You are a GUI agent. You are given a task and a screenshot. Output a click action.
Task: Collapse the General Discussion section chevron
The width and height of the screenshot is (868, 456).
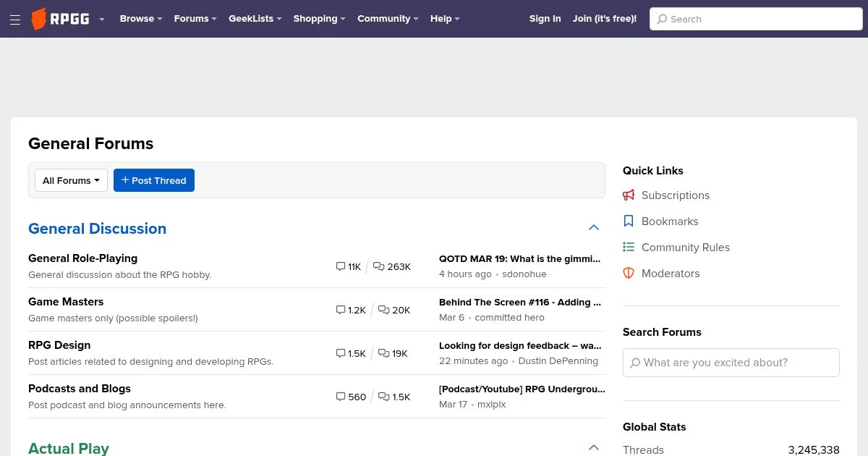tap(594, 228)
